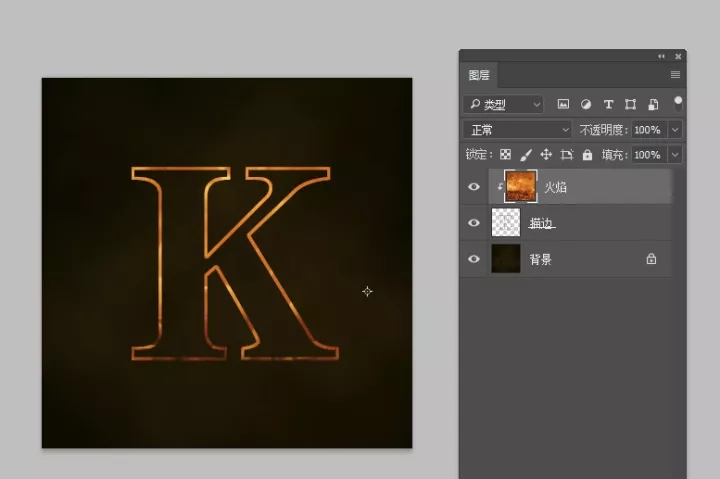
Task: Select the 火焰 layer thumbnail
Action: (521, 186)
